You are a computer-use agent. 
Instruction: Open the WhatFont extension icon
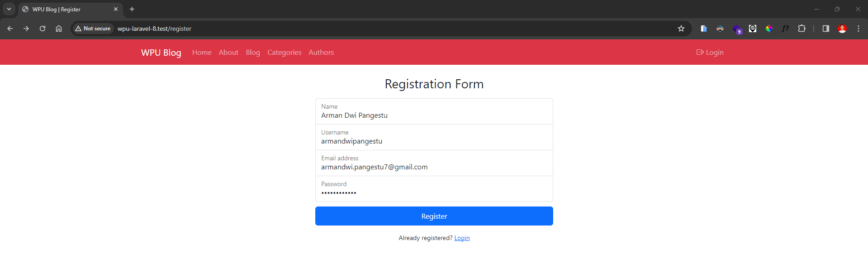785,29
